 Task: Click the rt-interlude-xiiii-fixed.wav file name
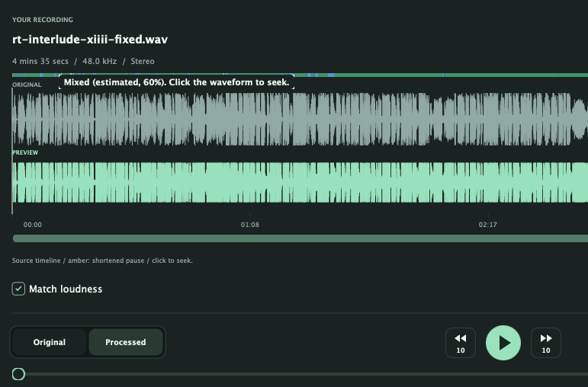(x=90, y=40)
